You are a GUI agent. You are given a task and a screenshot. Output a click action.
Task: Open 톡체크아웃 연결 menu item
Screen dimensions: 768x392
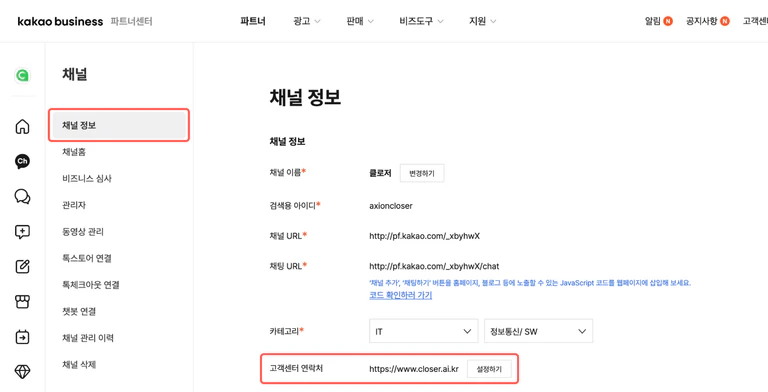pyautogui.click(x=91, y=284)
